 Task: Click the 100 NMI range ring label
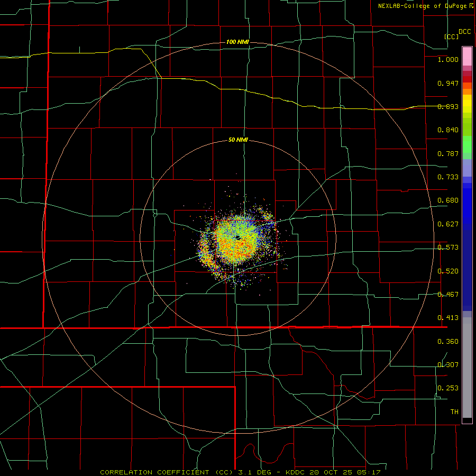coord(237,42)
